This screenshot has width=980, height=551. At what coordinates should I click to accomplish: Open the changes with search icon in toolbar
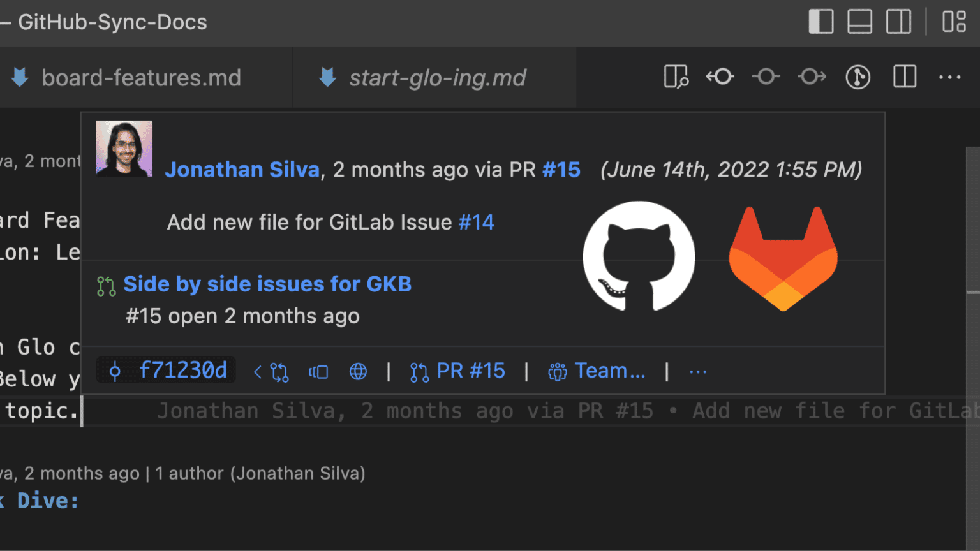[676, 77]
